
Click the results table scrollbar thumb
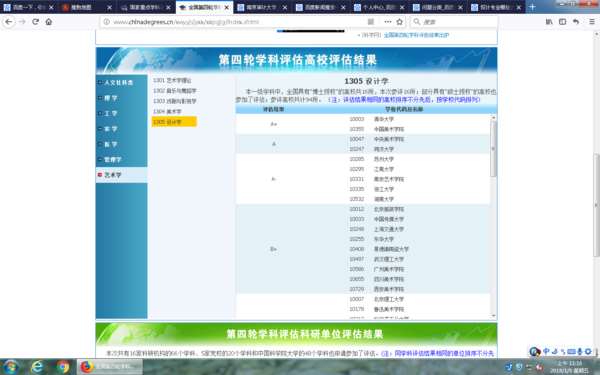(x=493, y=149)
